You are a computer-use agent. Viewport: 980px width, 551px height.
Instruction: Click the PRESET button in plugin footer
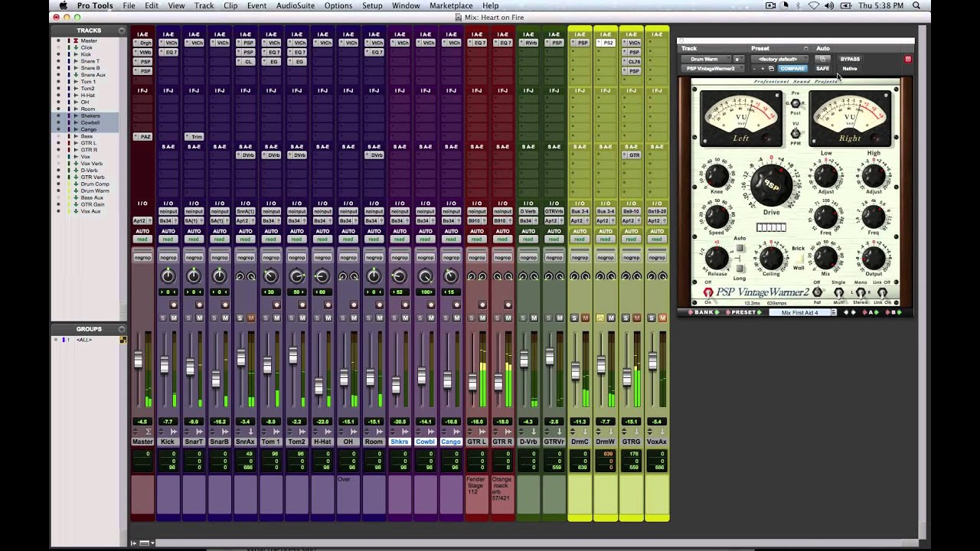(x=743, y=312)
